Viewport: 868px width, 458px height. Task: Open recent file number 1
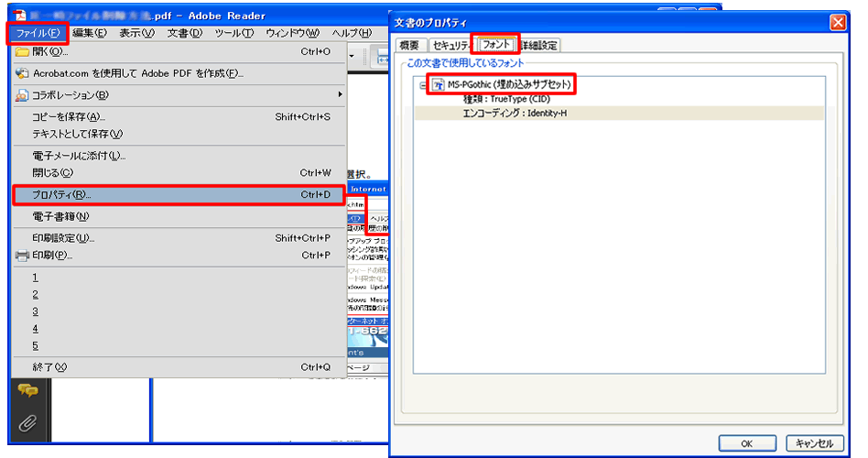(179, 278)
